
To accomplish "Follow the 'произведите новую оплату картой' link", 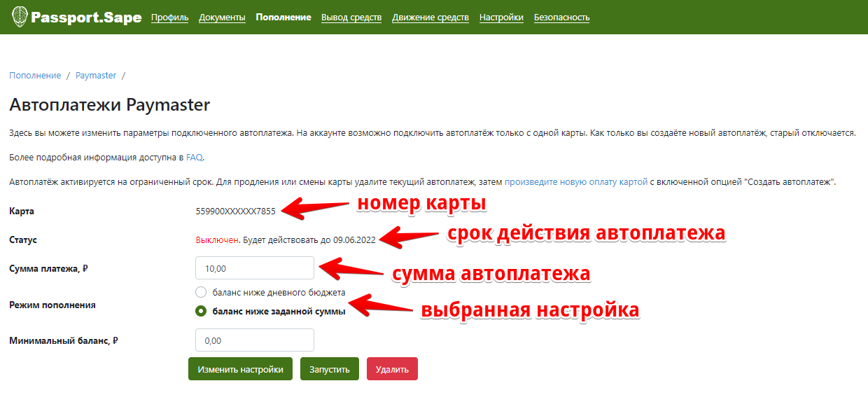I will click(576, 181).
